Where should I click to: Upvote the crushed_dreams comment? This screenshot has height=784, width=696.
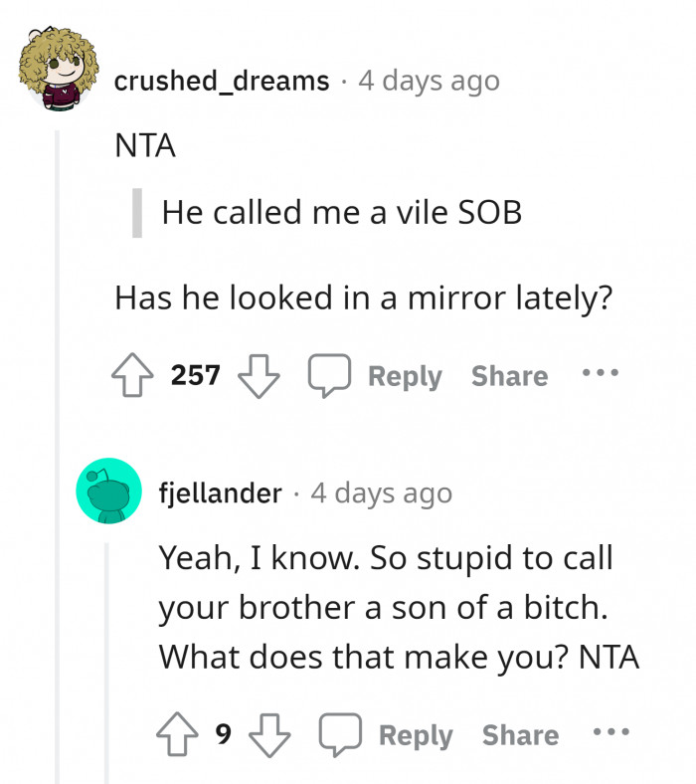tap(135, 376)
